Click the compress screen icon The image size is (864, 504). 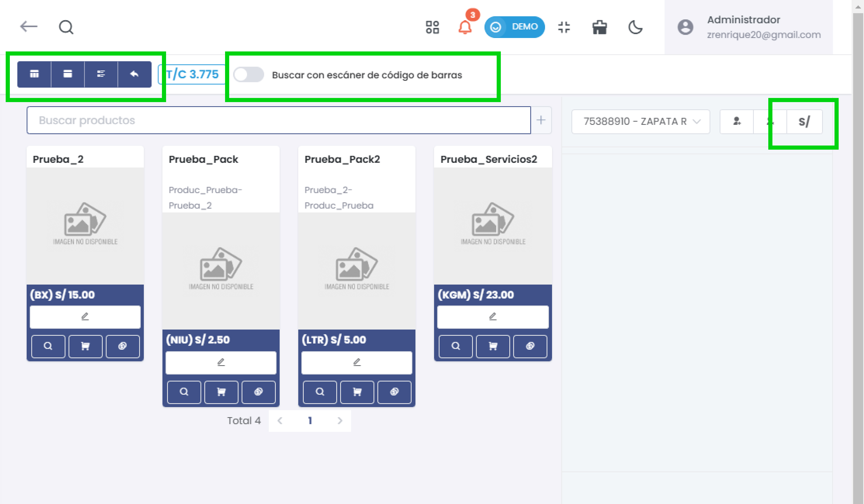tap(564, 27)
